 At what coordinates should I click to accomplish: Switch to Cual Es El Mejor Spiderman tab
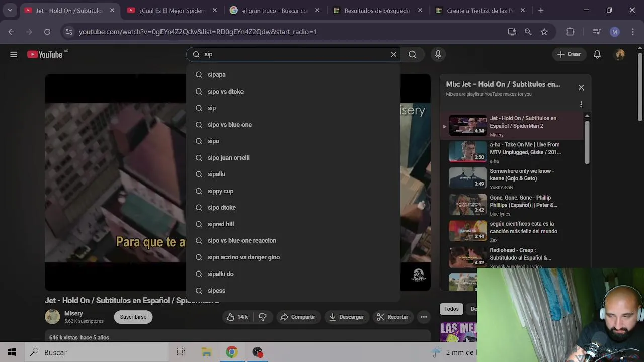(172, 10)
